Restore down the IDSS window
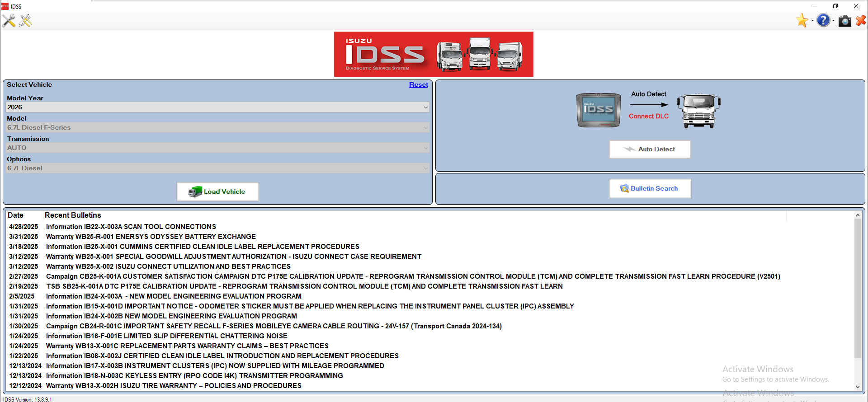This screenshot has height=402, width=868. pyautogui.click(x=835, y=6)
